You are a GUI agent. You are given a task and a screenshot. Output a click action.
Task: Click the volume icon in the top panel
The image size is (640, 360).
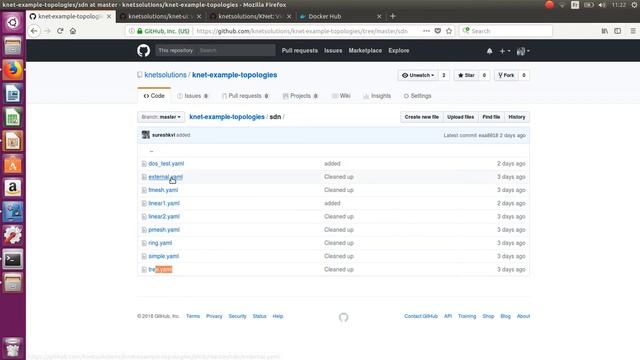point(602,5)
